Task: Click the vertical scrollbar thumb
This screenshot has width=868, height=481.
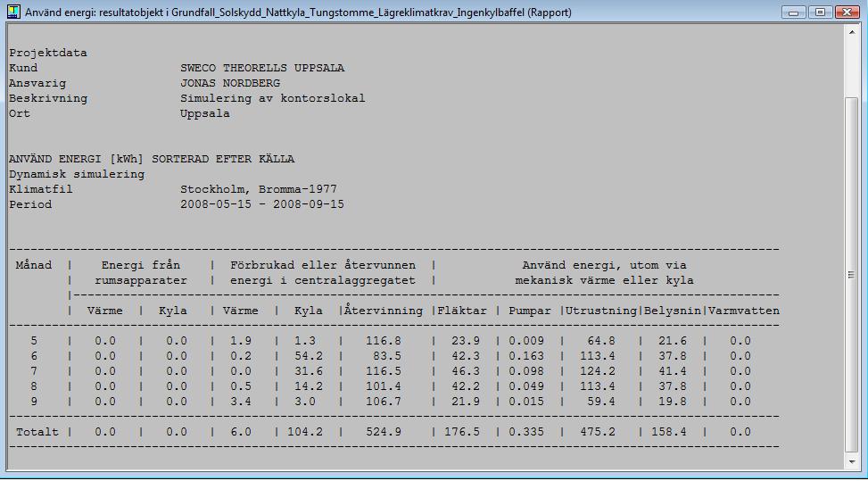Action: pos(852,275)
